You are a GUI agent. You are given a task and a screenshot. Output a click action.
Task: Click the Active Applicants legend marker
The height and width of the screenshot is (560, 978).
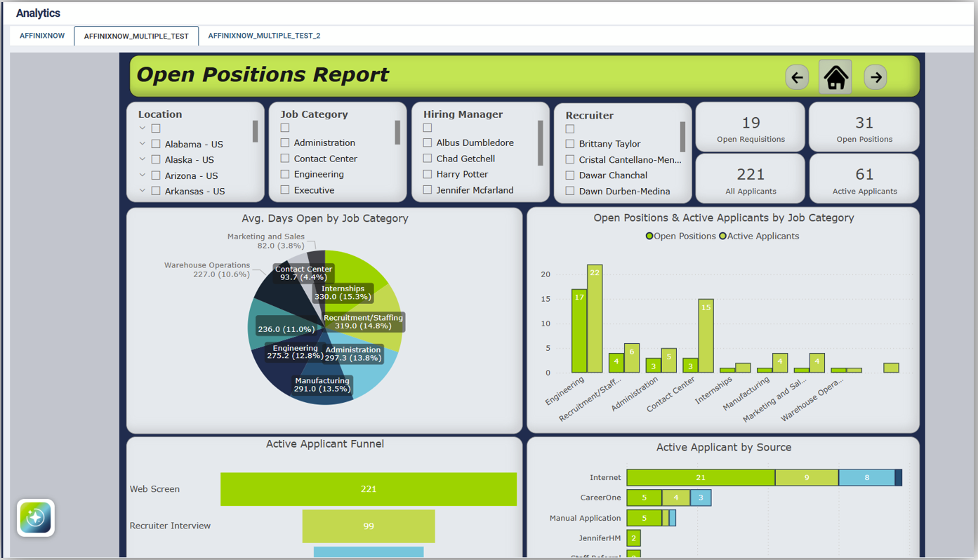tap(722, 236)
